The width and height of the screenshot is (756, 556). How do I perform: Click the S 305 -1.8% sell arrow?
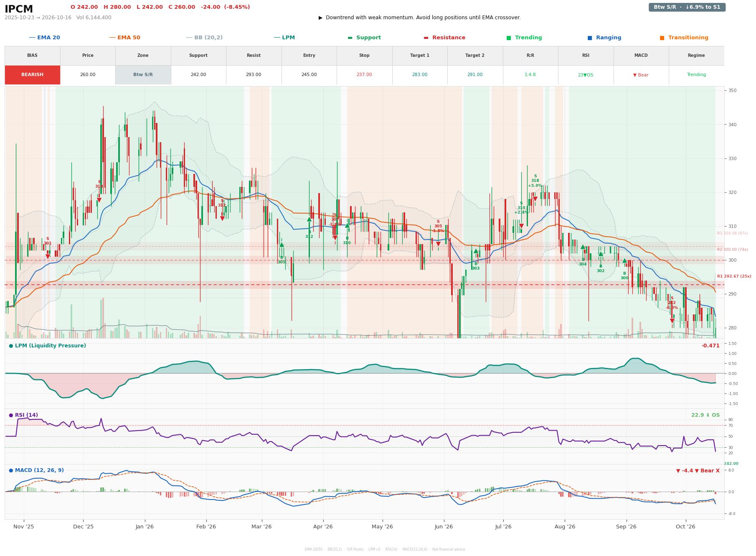[438, 244]
